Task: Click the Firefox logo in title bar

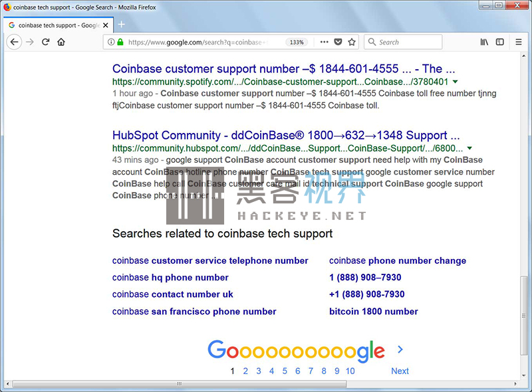Action: click(x=7, y=7)
